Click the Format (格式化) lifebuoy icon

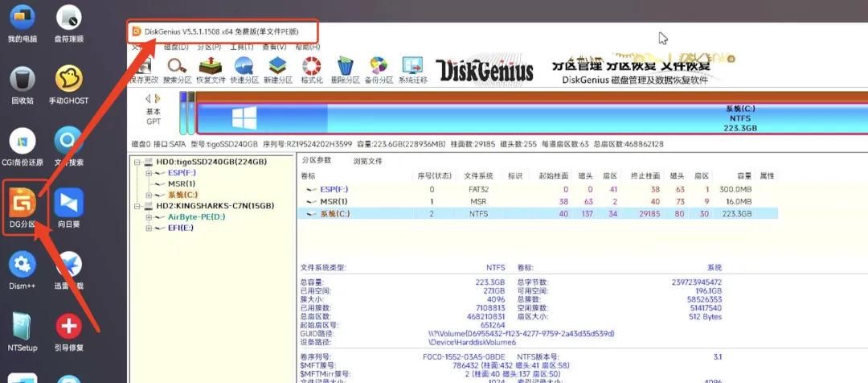(312, 66)
